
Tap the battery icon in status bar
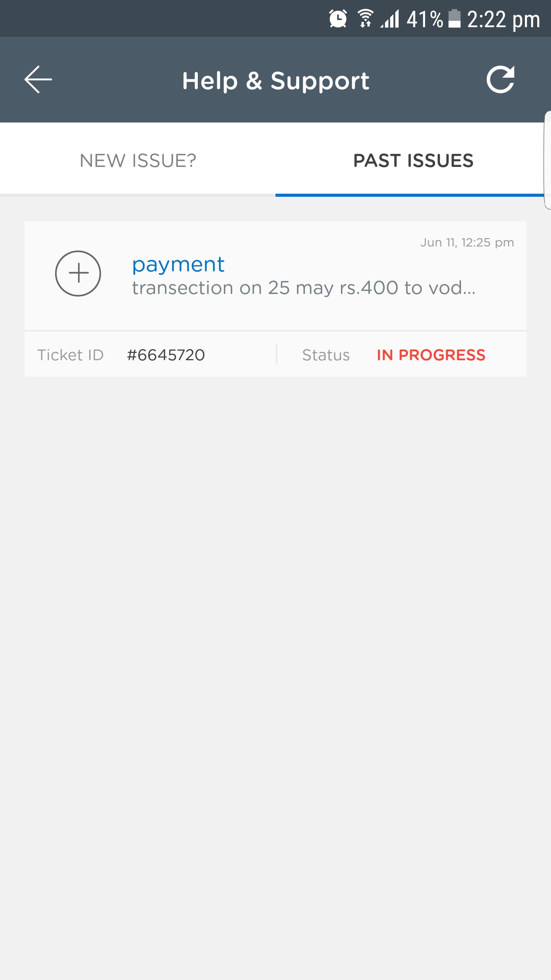click(x=454, y=18)
